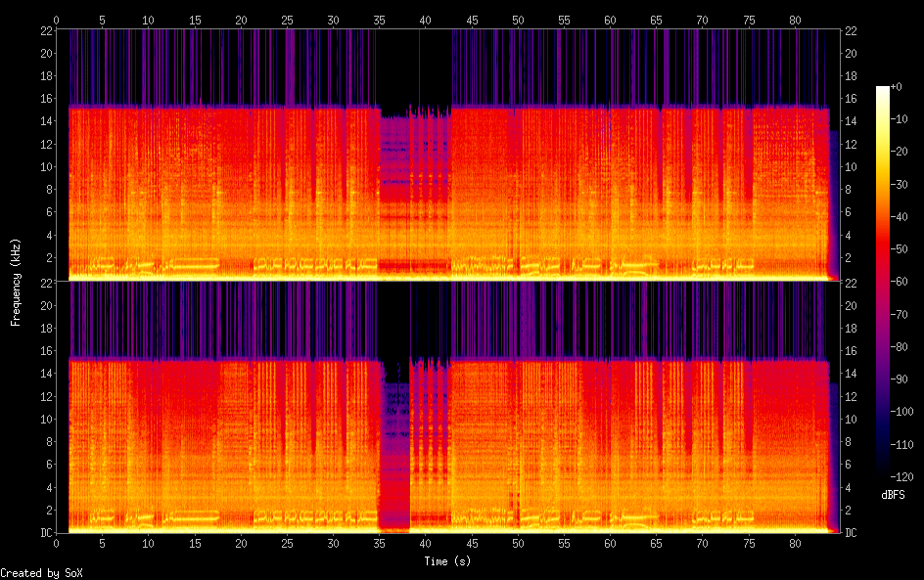Click the 'dBFS' label under color scale
This screenshot has width=924, height=580.
click(893, 495)
